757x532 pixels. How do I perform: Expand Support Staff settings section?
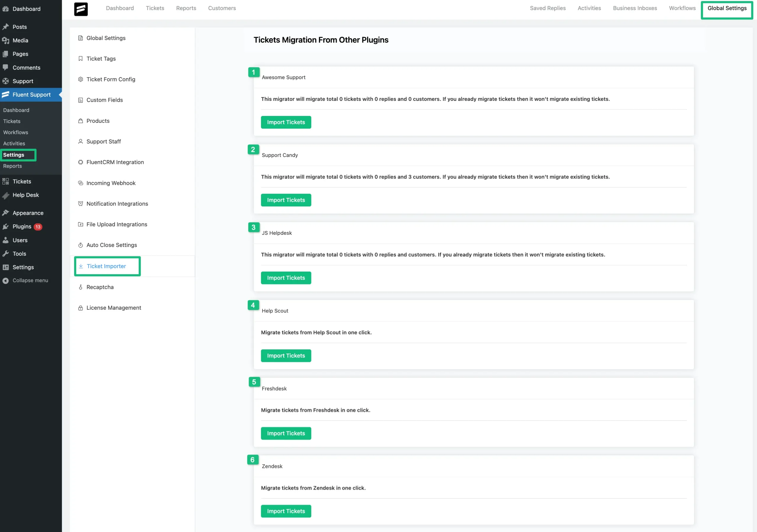(103, 141)
